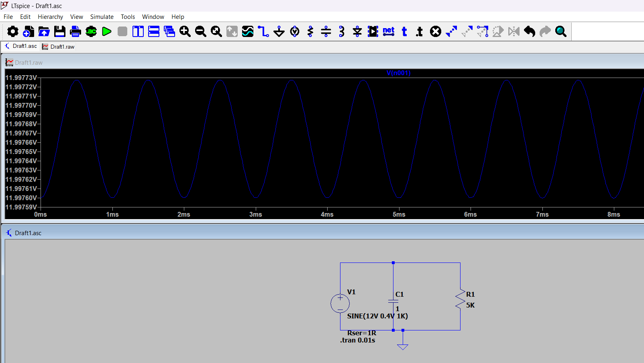The width and height of the screenshot is (644, 363).
Task: Create a new schematic
Action: (29, 31)
